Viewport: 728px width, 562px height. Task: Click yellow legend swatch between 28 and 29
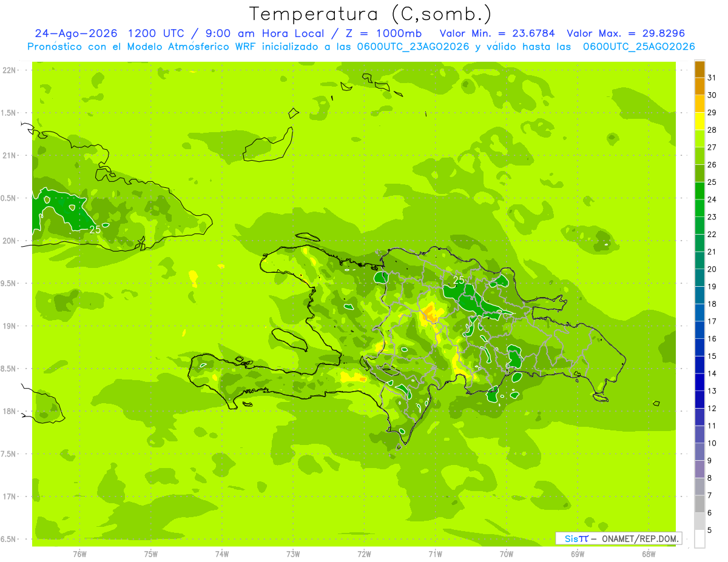click(699, 121)
